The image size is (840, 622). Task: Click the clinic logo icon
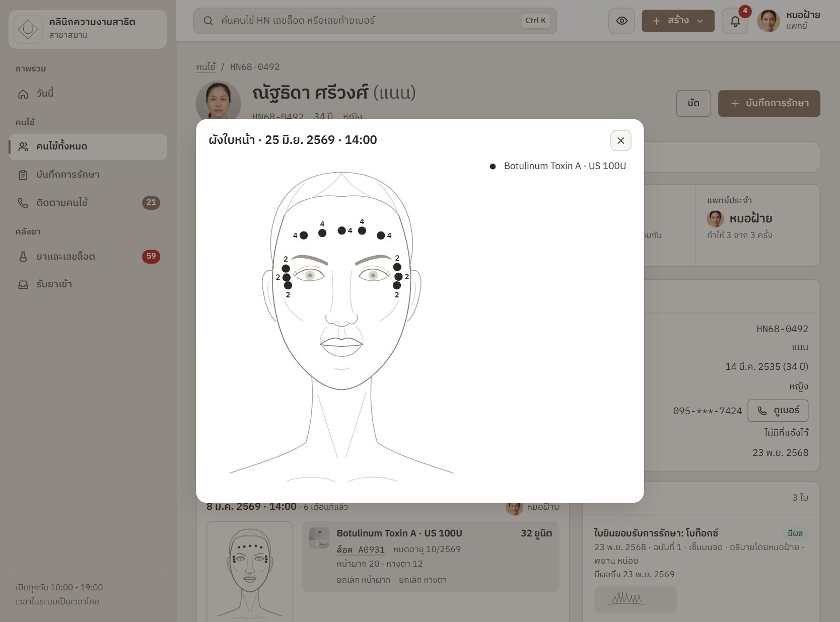(28, 29)
